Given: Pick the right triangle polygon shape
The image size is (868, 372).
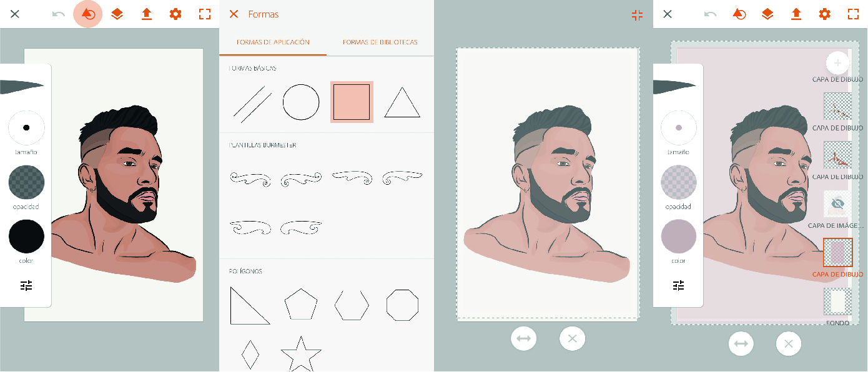Looking at the screenshot, I should pos(250,305).
